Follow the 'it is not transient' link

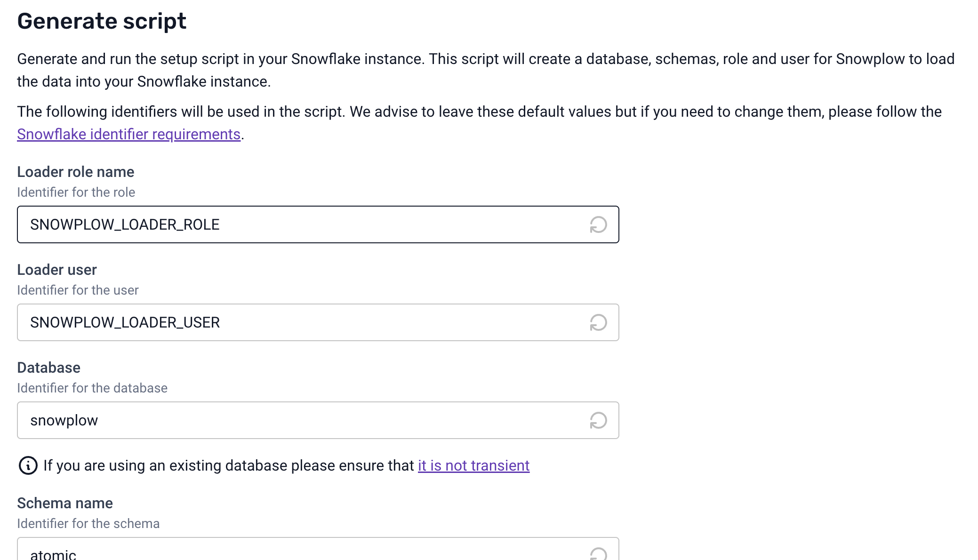[473, 465]
